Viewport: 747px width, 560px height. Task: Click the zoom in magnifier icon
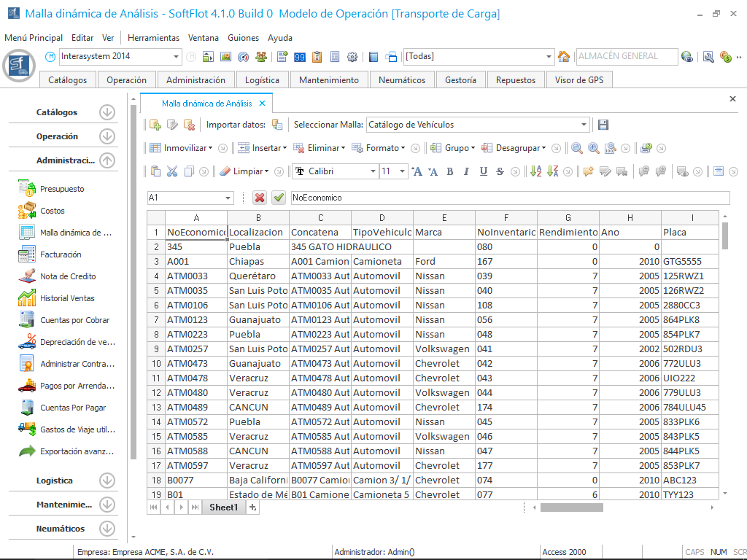[x=594, y=148]
